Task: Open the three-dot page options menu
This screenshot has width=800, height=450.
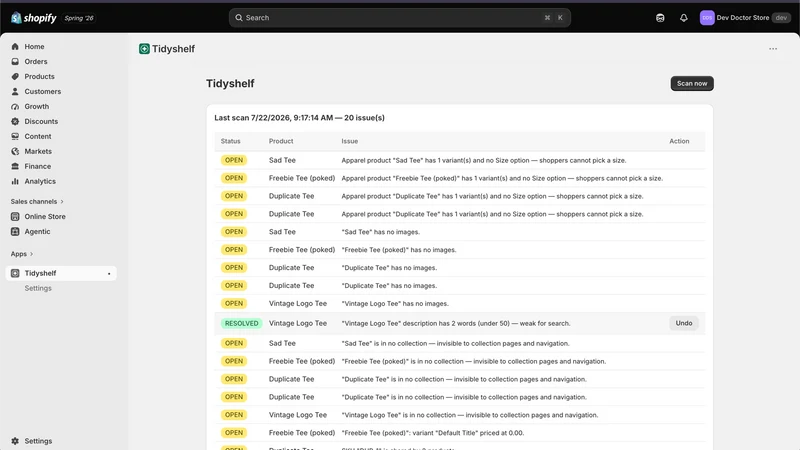Action: click(773, 49)
